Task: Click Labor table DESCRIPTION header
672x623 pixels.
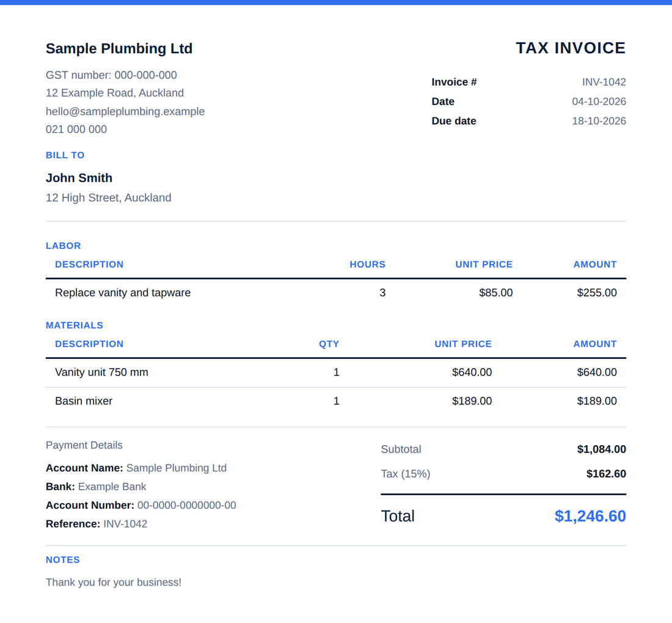Action: coord(89,265)
